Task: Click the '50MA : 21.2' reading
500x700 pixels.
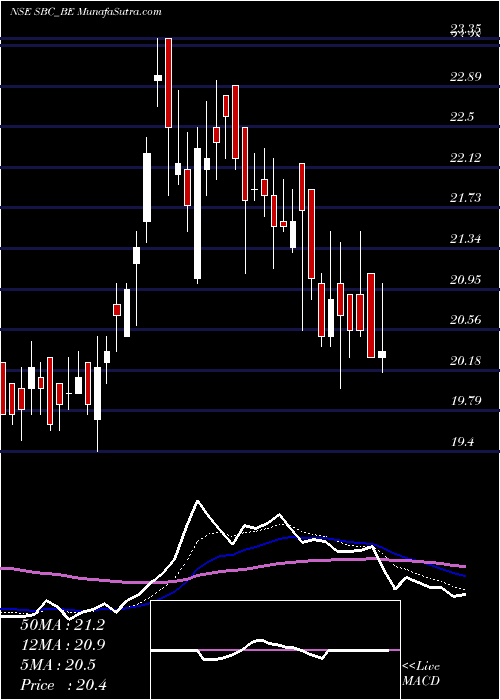Action: tap(63, 625)
